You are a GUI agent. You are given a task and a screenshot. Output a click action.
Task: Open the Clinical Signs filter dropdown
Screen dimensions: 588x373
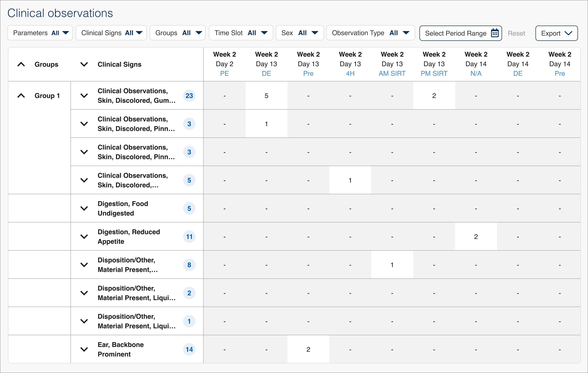pos(111,33)
